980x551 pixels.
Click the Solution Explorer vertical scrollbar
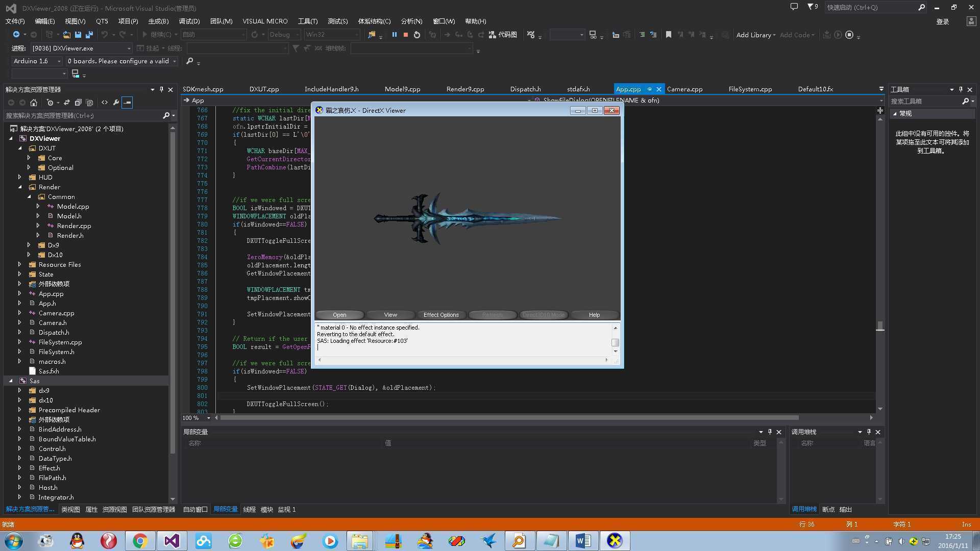173,292
